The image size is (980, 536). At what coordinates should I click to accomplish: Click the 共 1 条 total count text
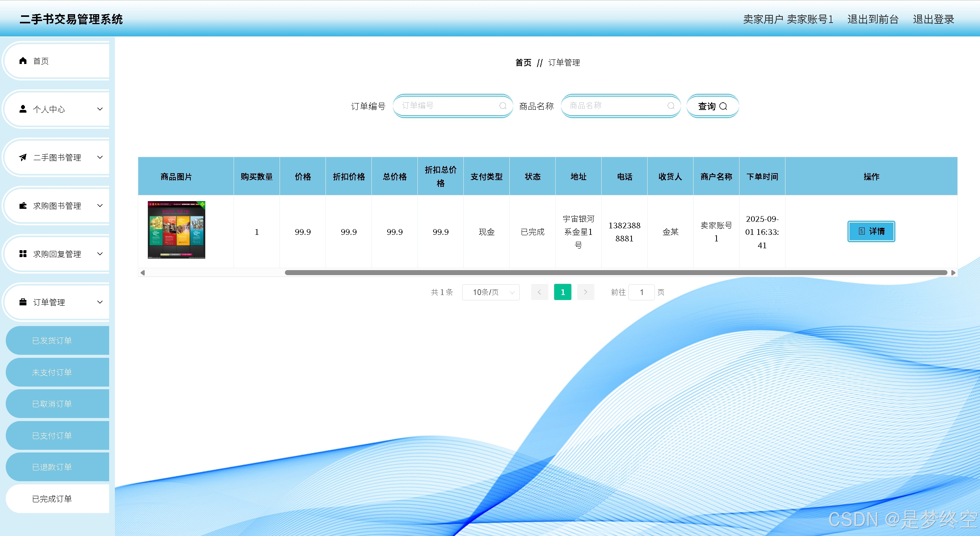tap(442, 292)
